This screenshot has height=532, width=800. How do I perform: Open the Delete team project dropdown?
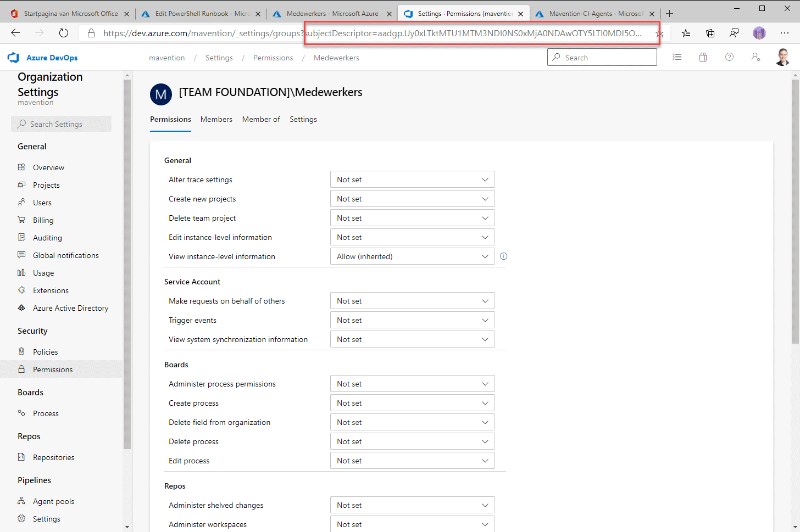point(412,218)
